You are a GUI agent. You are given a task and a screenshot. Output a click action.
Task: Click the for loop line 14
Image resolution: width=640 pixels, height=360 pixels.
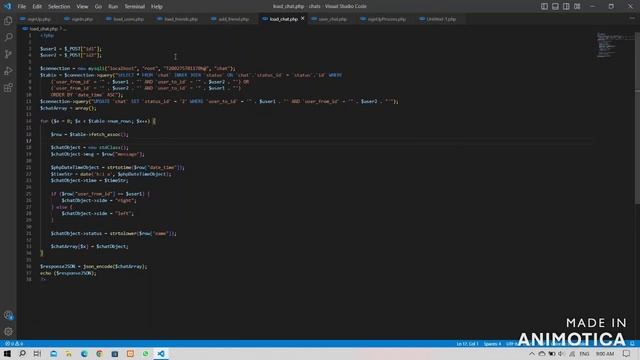pos(98,121)
